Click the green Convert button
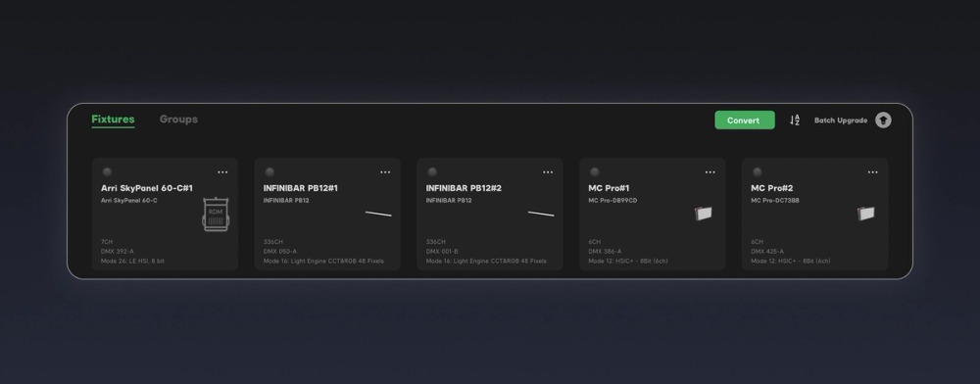980x384 pixels. tap(745, 120)
